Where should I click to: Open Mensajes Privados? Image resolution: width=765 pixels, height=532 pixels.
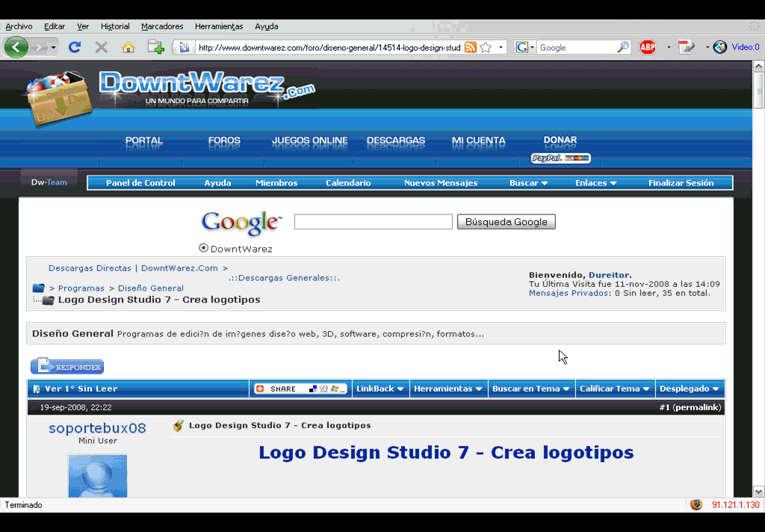569,293
